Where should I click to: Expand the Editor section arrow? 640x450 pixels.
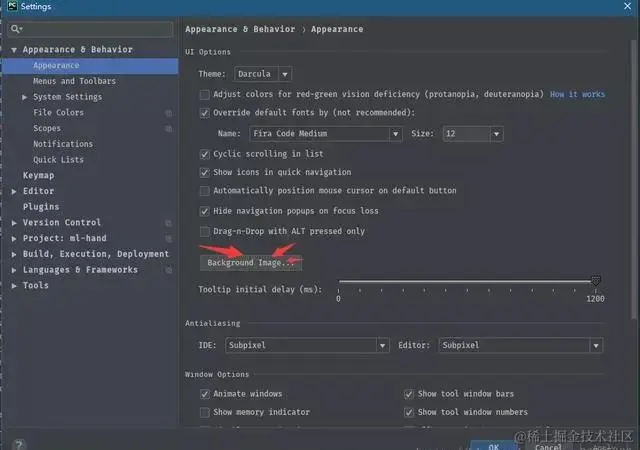coord(14,192)
